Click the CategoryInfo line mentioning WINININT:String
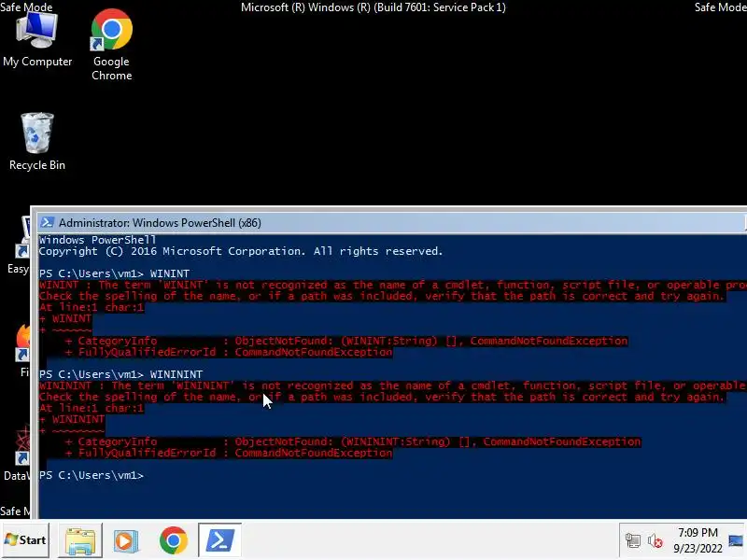This screenshot has width=747, height=560. (353, 441)
